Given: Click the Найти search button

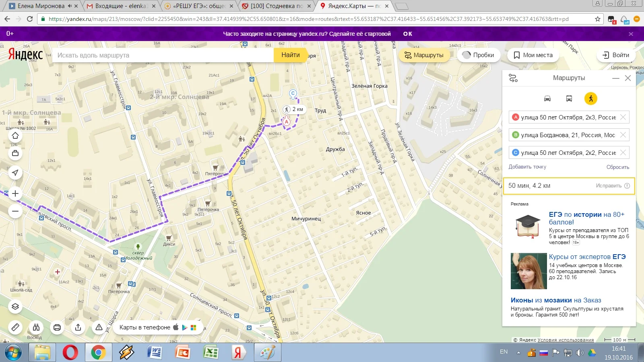Looking at the screenshot, I should (x=291, y=55).
